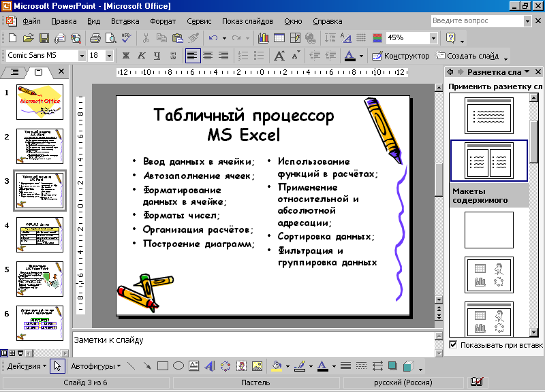
Task: Open the Действия menu
Action: [27, 366]
